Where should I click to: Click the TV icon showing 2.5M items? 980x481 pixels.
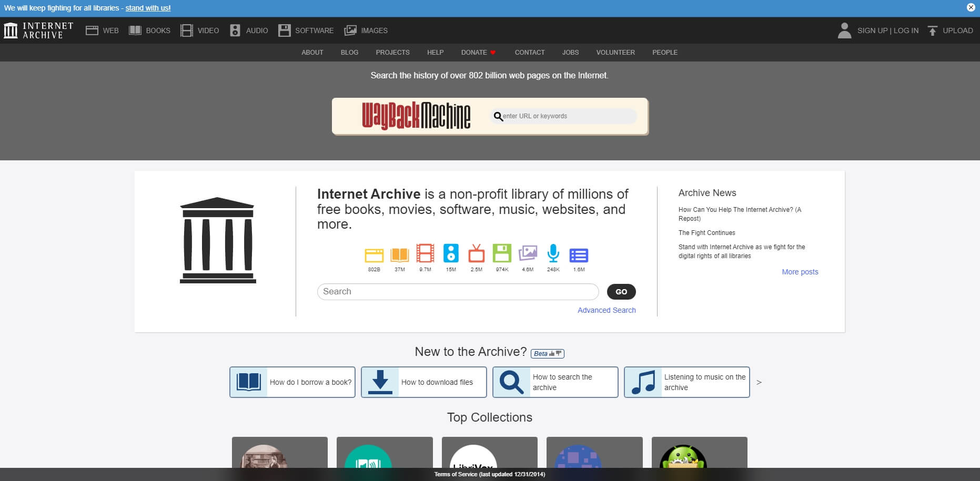coord(476,255)
